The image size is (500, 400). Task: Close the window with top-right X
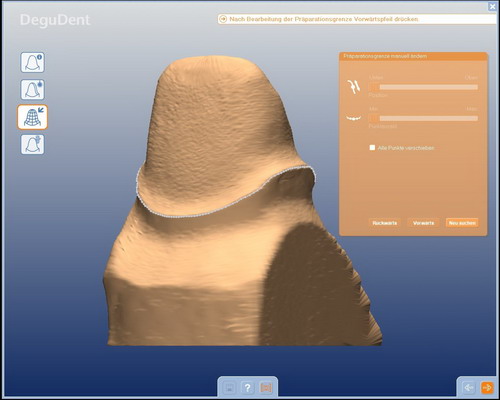(492, 6)
